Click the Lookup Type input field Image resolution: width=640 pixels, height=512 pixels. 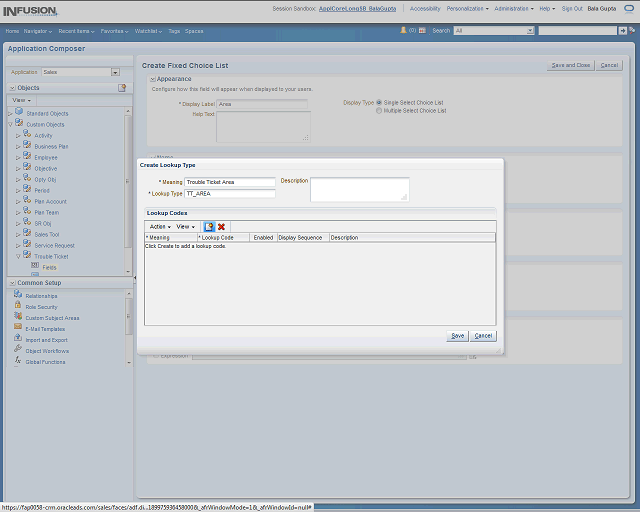[229, 193]
